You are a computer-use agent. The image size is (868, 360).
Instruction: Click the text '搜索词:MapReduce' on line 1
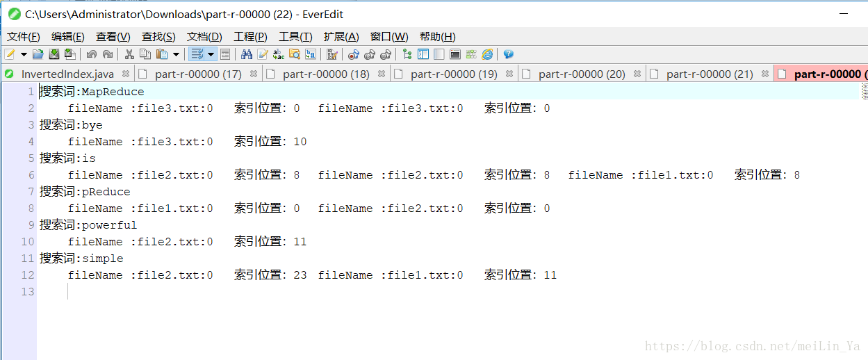pos(92,92)
